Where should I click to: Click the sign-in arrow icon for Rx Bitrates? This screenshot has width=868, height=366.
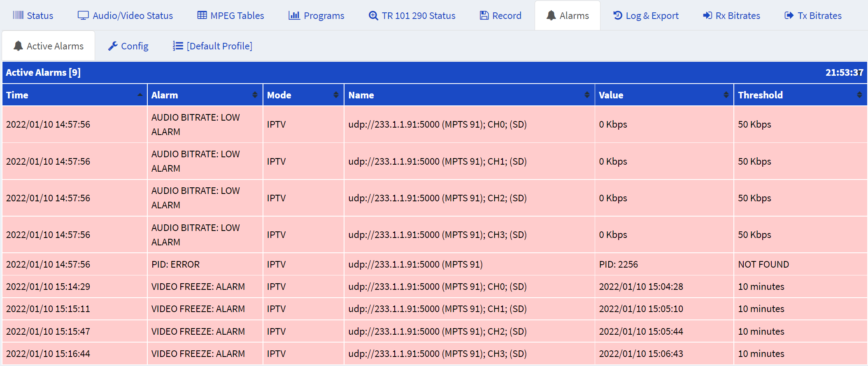tap(707, 15)
